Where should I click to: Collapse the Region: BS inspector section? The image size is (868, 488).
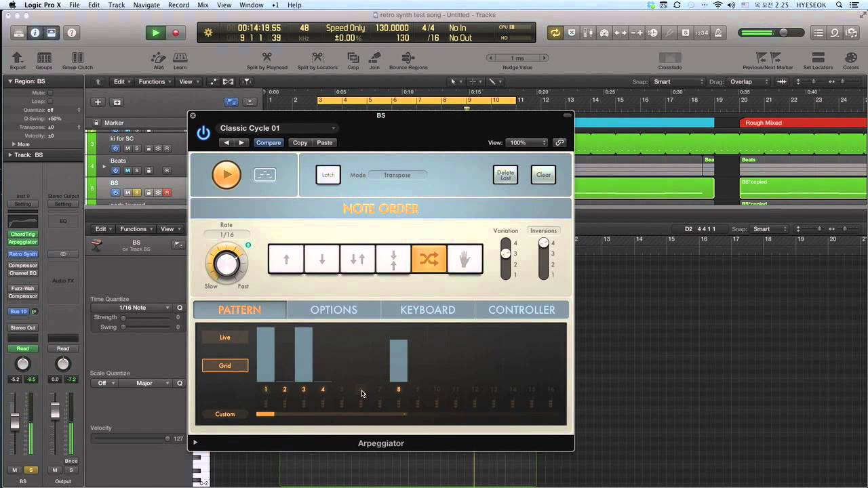[x=10, y=81]
